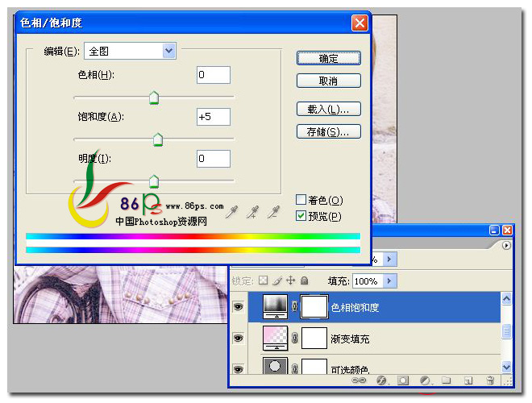Click lock position move icon
532x403 pixels.
(x=290, y=280)
